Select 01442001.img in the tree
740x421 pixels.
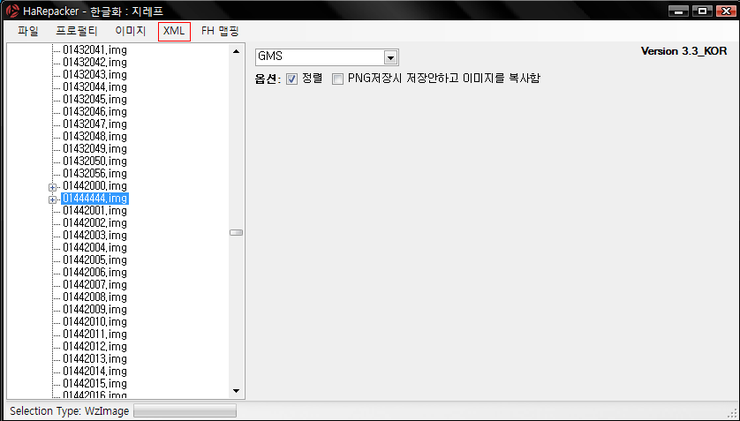[95, 210]
